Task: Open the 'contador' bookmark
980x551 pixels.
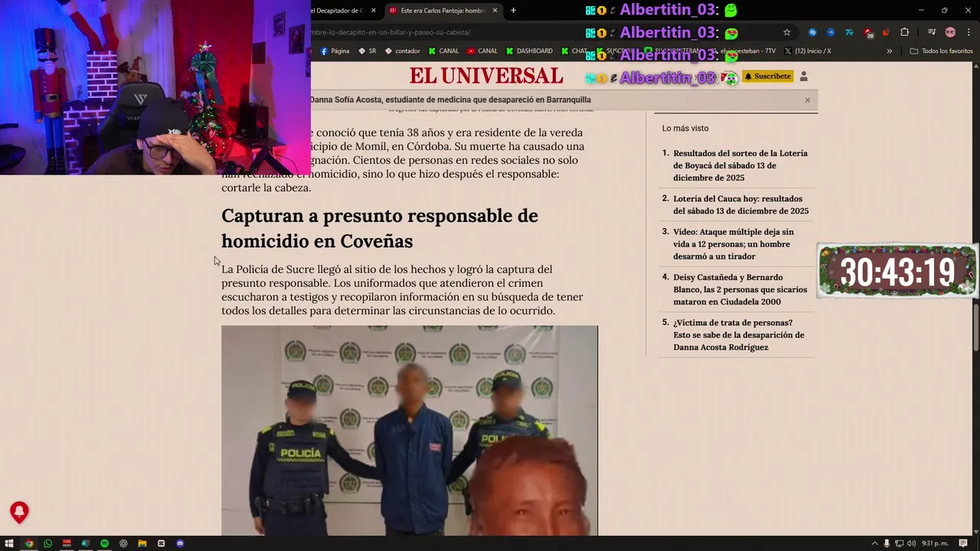Action: coord(403,51)
